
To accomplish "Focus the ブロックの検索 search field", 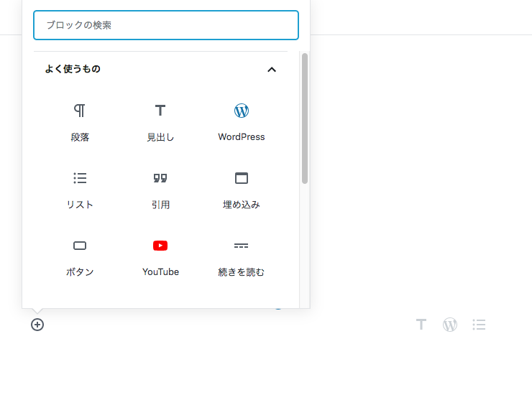I will 166,25.
